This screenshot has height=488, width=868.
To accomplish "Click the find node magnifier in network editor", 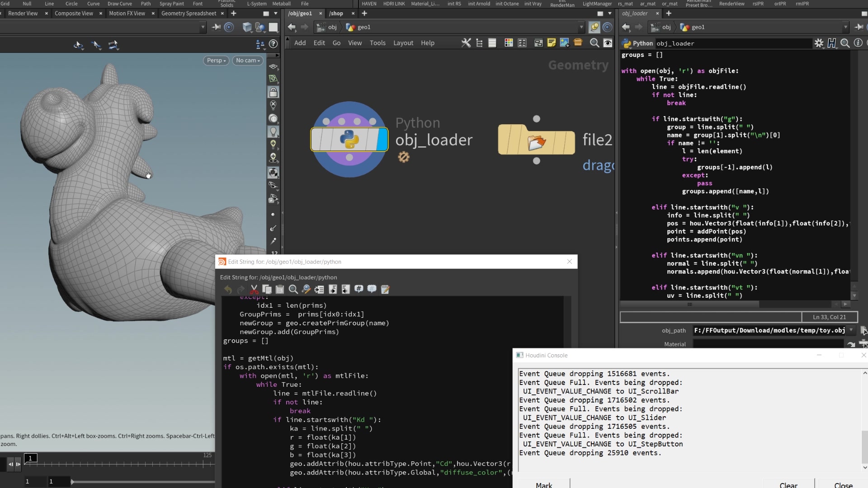I will (x=594, y=43).
